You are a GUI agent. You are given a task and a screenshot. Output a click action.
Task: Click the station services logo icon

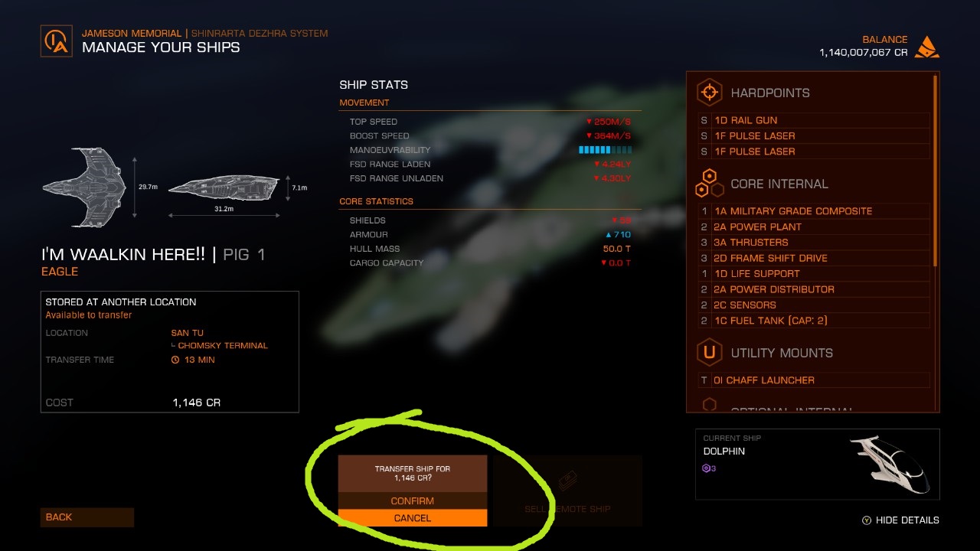click(57, 41)
